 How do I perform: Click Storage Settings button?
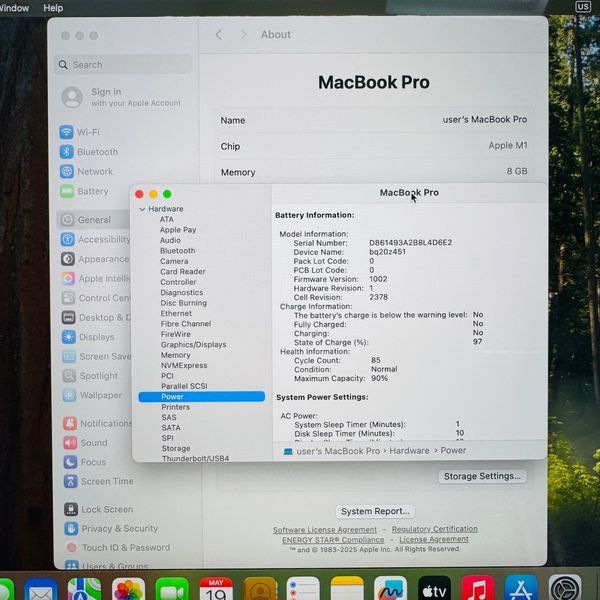click(482, 476)
